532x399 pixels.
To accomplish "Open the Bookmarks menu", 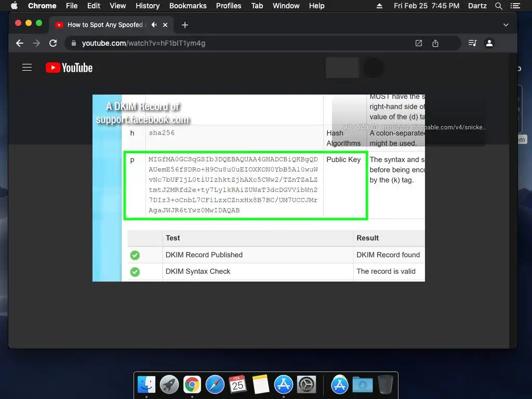I will pos(188,6).
